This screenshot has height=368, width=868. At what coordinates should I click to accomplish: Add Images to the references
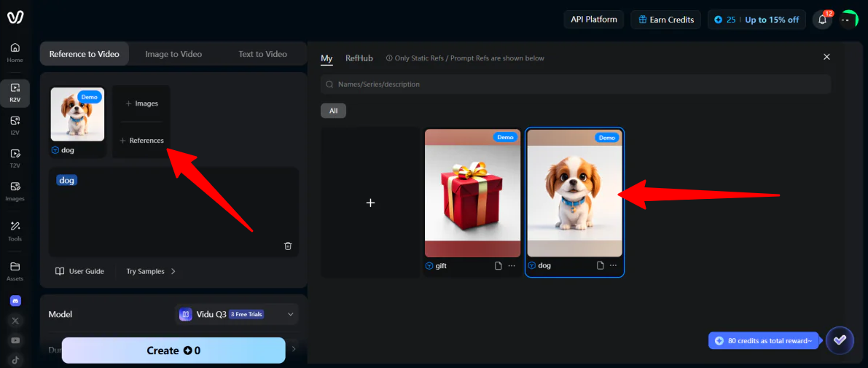141,103
